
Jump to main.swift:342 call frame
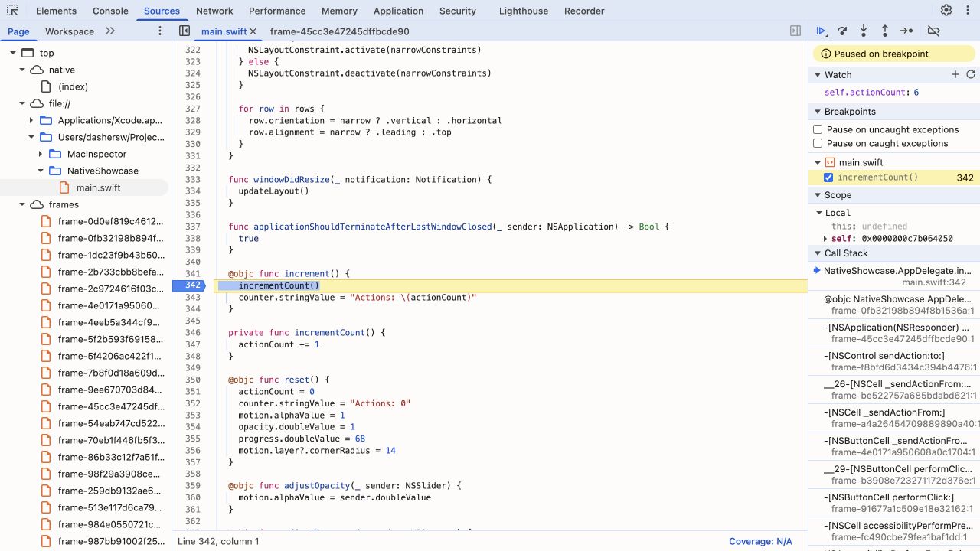[894, 276]
